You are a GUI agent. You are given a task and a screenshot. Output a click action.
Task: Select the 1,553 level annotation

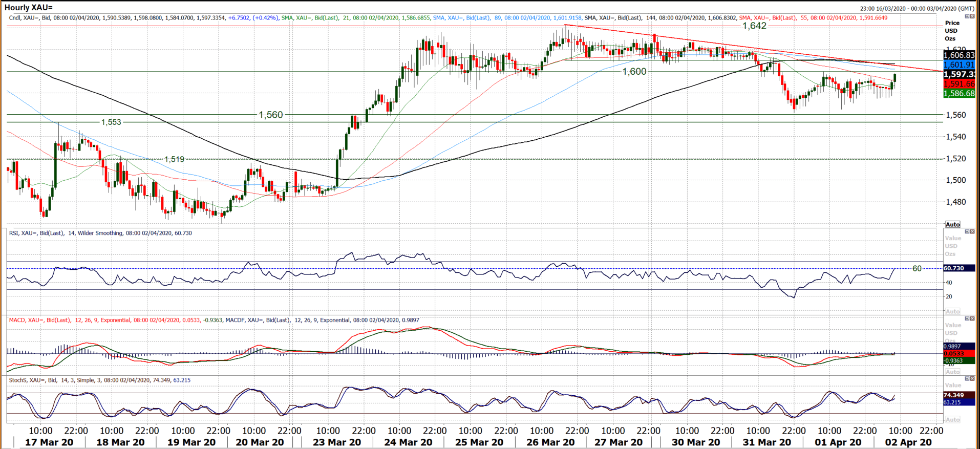pos(111,122)
